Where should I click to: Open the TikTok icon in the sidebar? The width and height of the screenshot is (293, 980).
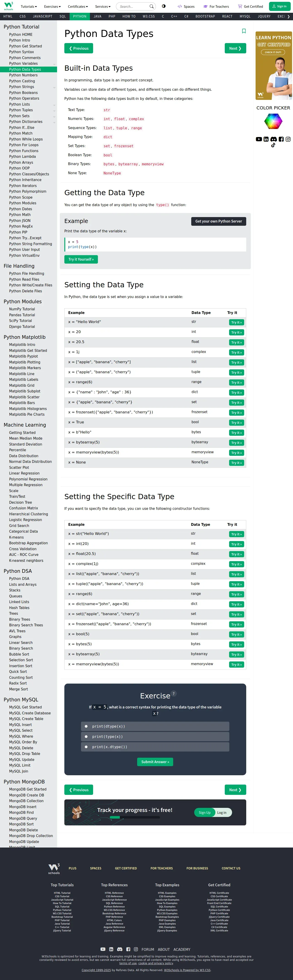click(x=273, y=145)
